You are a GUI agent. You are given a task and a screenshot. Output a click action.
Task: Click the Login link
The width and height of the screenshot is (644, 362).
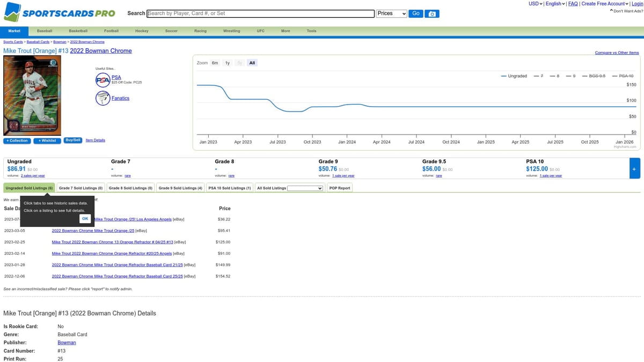[x=637, y=4]
